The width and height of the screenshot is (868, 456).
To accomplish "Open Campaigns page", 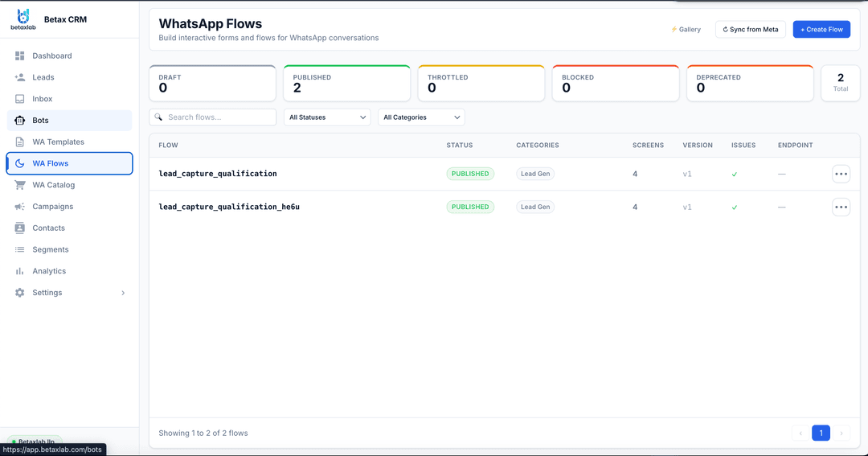I will pyautogui.click(x=70, y=207).
